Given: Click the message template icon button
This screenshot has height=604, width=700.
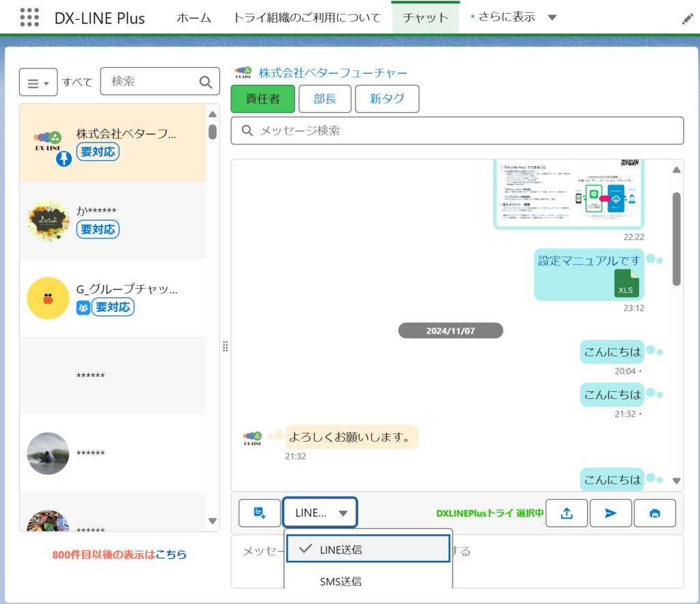Looking at the screenshot, I should click(x=260, y=513).
